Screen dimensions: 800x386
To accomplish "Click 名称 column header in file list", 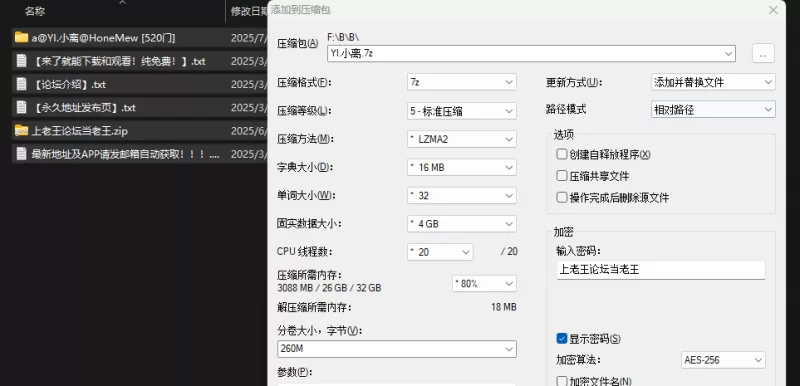I will click(x=34, y=11).
